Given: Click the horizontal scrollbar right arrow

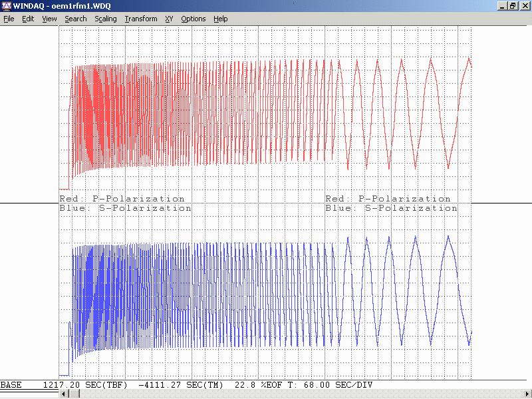Looking at the screenshot, I should [x=527, y=394].
